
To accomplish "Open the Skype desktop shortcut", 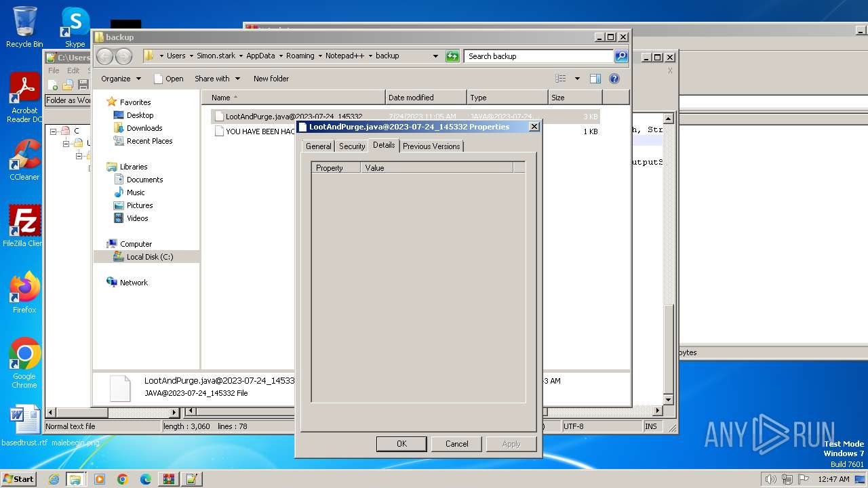I will pos(75,27).
